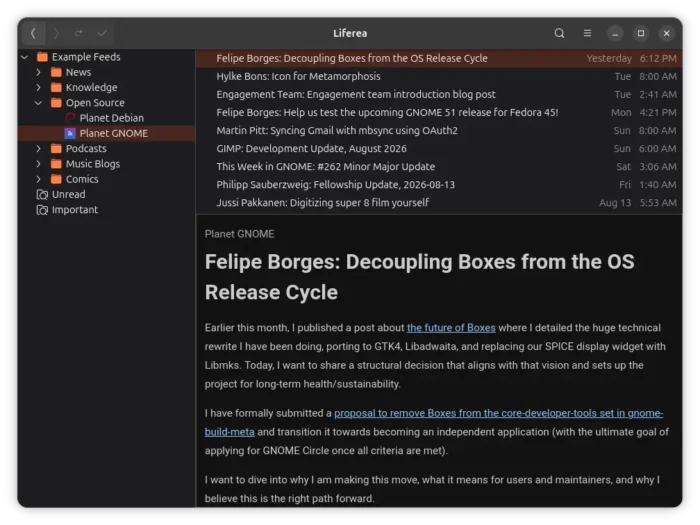Click the Comics folder icon
The width and height of the screenshot is (700, 525).
pyautogui.click(x=56, y=179)
